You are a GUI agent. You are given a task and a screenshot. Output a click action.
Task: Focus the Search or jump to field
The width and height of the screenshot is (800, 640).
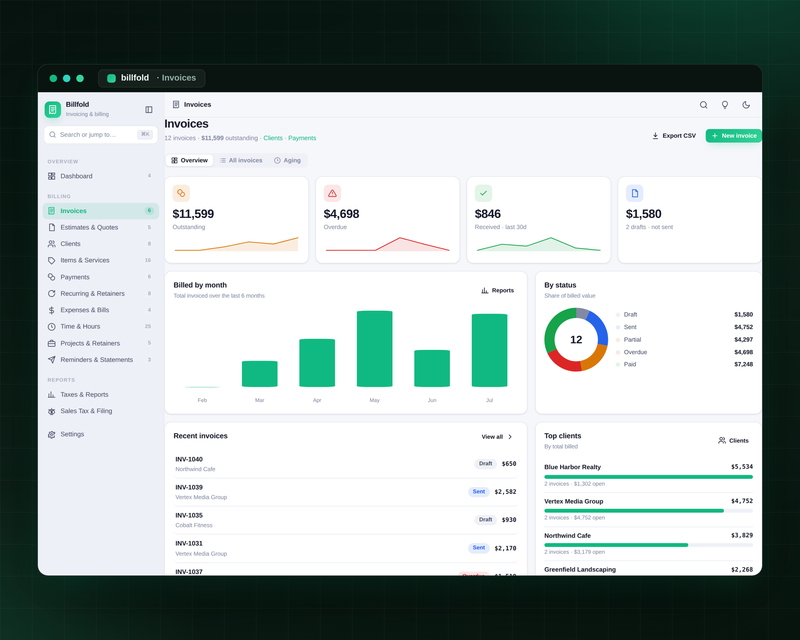101,135
